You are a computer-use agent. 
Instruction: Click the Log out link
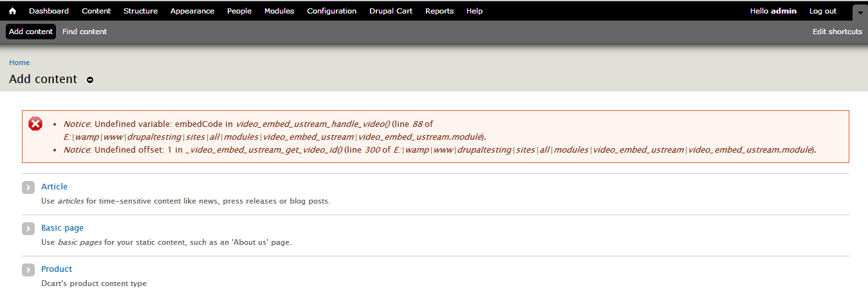[823, 11]
